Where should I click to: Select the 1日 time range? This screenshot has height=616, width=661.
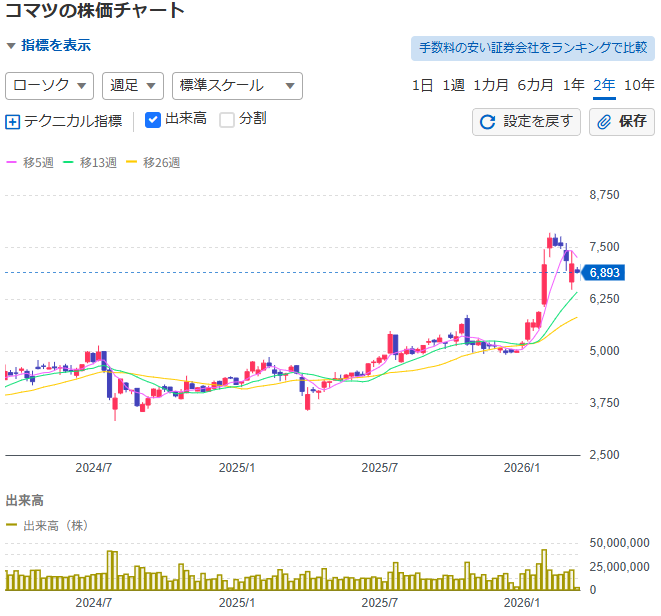423,85
